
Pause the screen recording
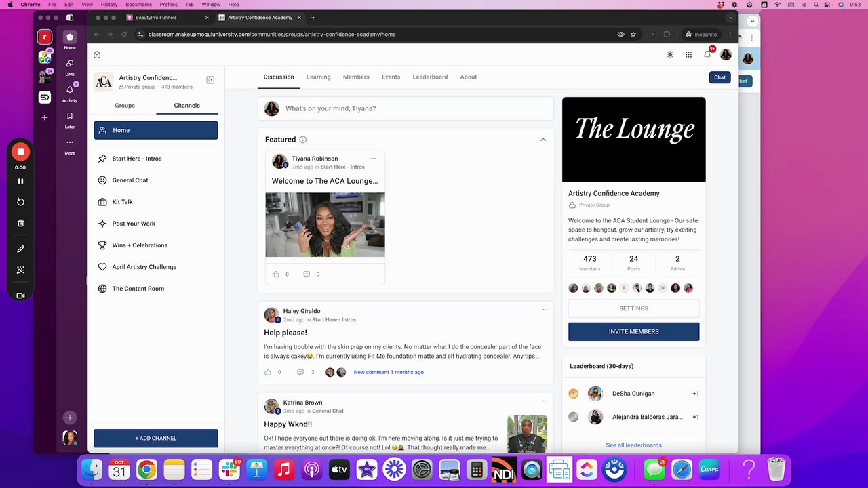tap(20, 181)
